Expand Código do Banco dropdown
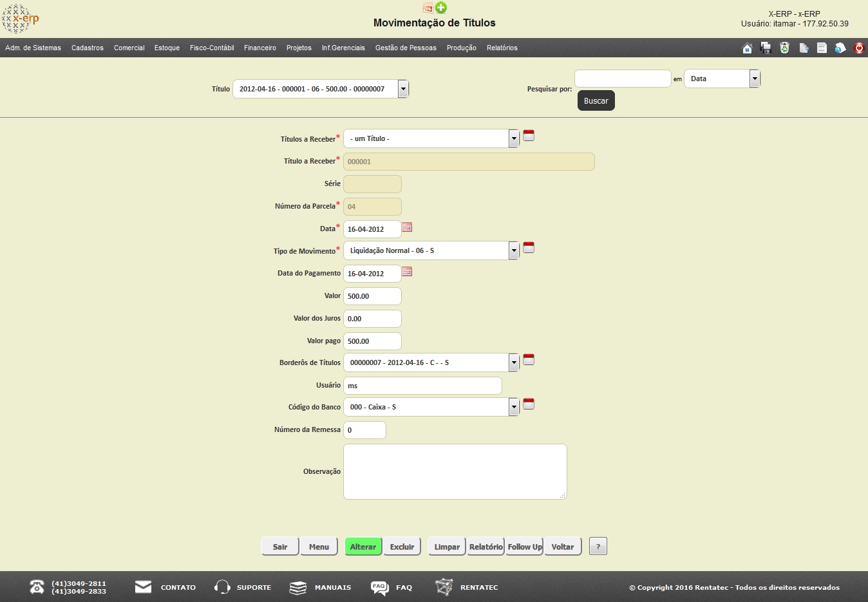Screen dimensions: 868x602 click(514, 407)
